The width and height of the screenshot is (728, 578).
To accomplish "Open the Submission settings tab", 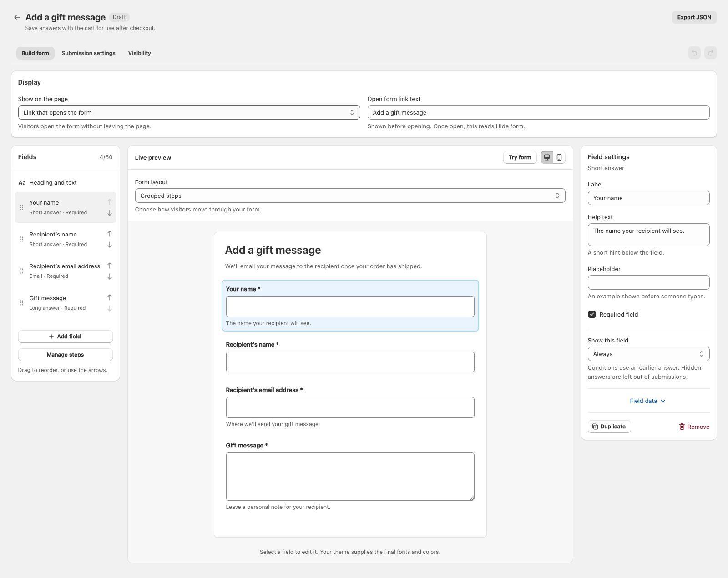I will click(x=88, y=53).
